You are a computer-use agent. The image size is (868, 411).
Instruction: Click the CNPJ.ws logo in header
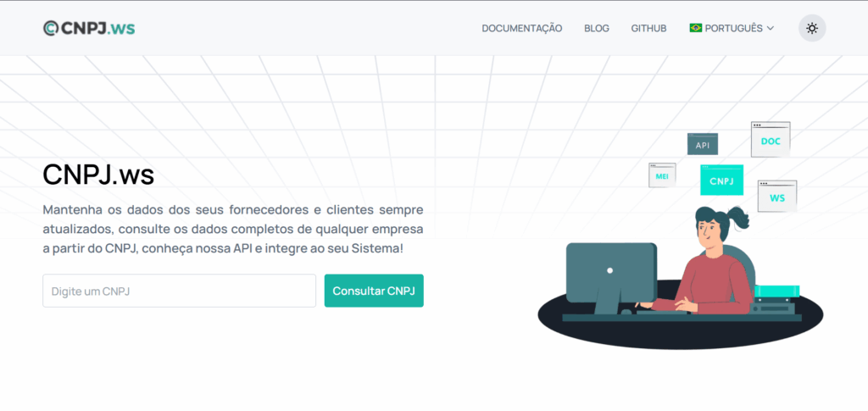[x=89, y=28]
